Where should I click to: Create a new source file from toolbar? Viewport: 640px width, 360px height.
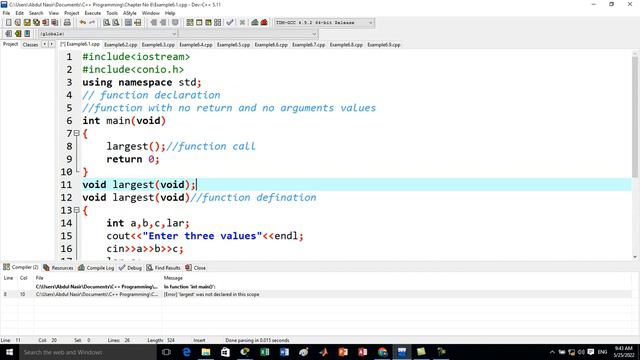[x=9, y=22]
